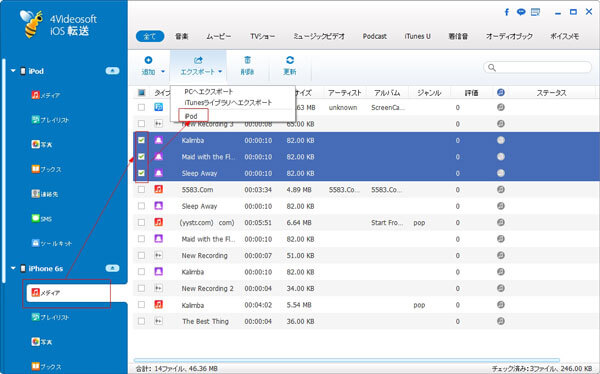Open プレイリスト under iPhone 6s
Screen dimensions: 600x374
pyautogui.click(x=50, y=317)
